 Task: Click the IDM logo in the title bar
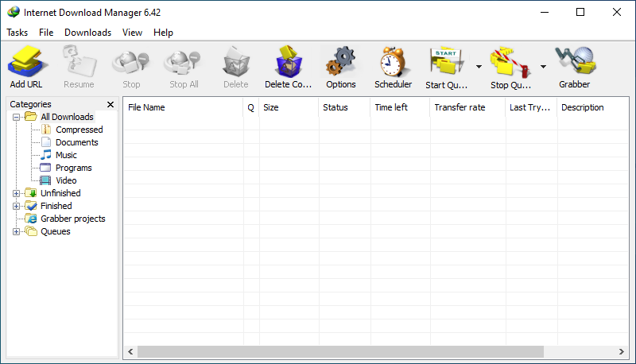[x=14, y=12]
